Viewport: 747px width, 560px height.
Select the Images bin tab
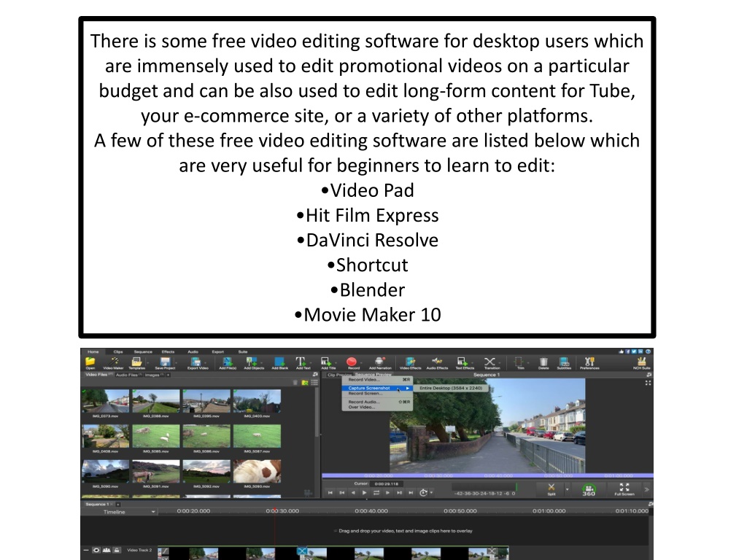click(155, 375)
